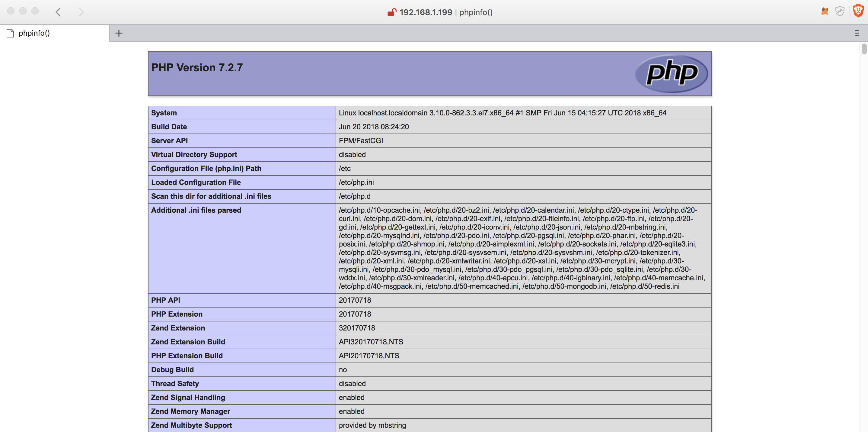This screenshot has width=868, height=432.
Task: Open a new tab with plus icon
Action: [x=119, y=33]
